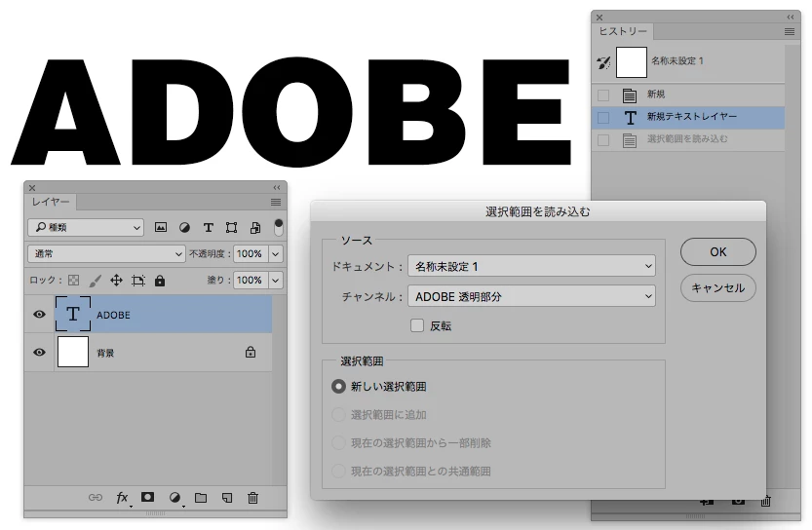Click the link layers icon
This screenshot has width=812, height=530.
point(96,498)
